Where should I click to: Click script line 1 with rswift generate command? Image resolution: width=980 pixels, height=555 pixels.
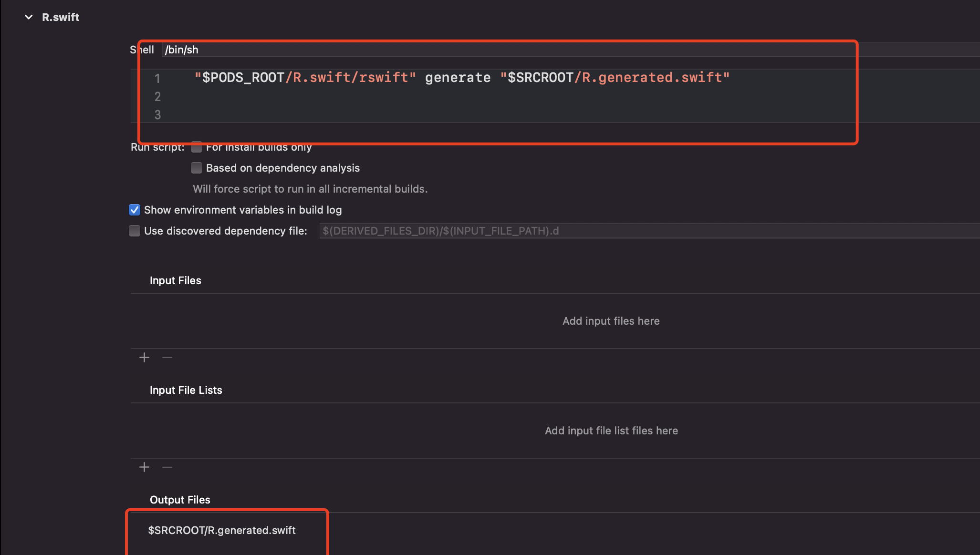tap(462, 78)
